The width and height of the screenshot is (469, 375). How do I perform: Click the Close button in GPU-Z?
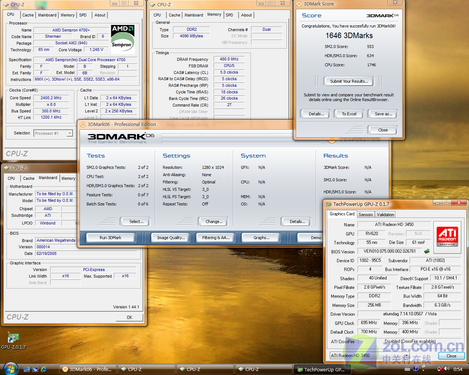(x=451, y=356)
